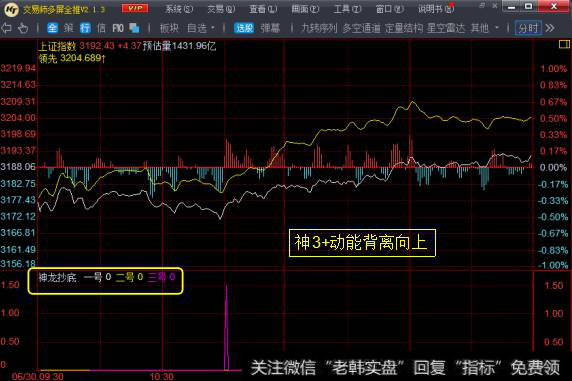Expand the toolbar overflow chevrons

[550, 28]
